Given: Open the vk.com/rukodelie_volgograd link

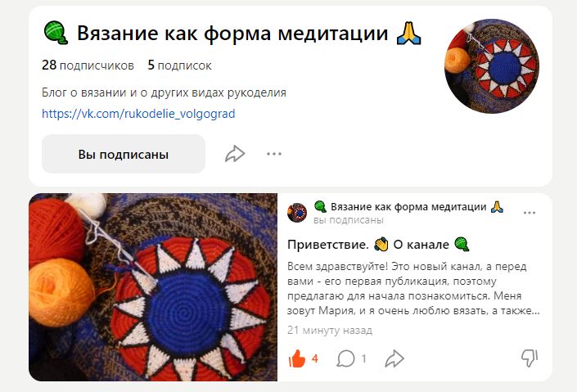Looking at the screenshot, I should (x=138, y=114).
